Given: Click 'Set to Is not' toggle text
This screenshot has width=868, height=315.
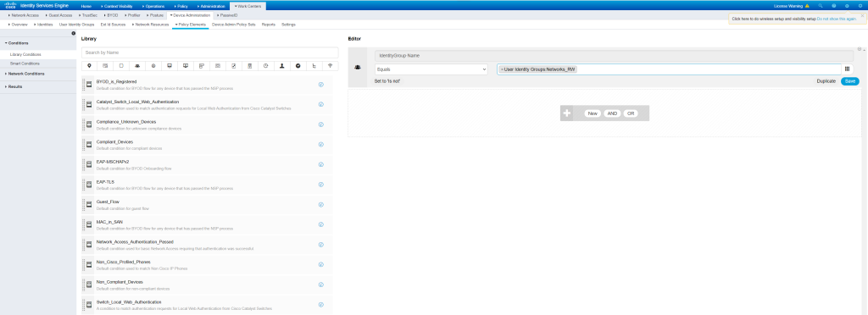Looking at the screenshot, I should point(387,81).
